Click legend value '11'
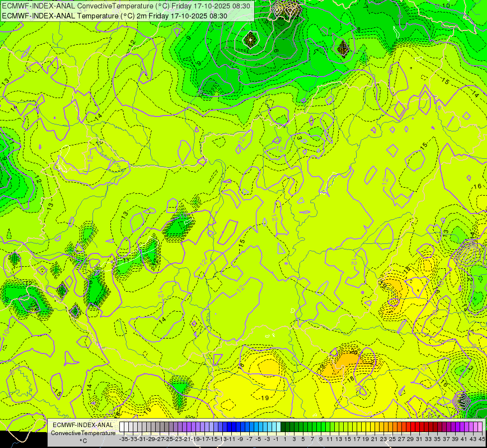This screenshot has width=487, height=448. click(330, 440)
